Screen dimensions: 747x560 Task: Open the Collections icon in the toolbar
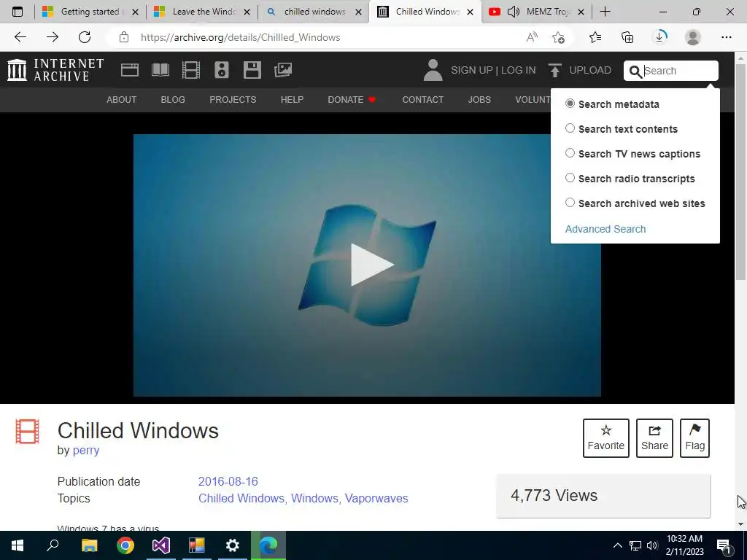[x=627, y=37]
